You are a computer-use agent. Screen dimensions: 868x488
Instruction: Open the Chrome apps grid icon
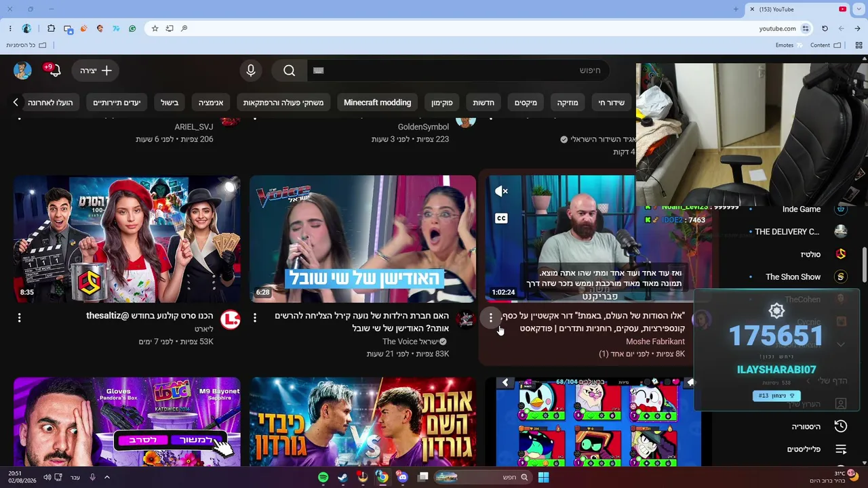[x=859, y=45]
